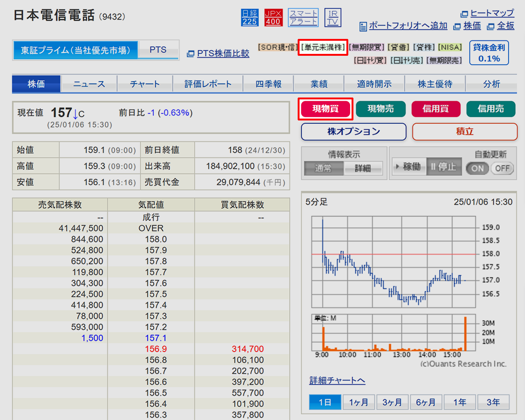Select 1ヶ月 chart range
The width and height of the screenshot is (525, 420).
click(359, 402)
